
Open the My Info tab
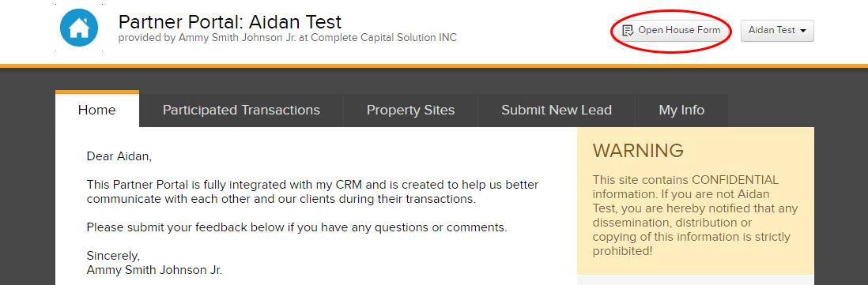[681, 110]
